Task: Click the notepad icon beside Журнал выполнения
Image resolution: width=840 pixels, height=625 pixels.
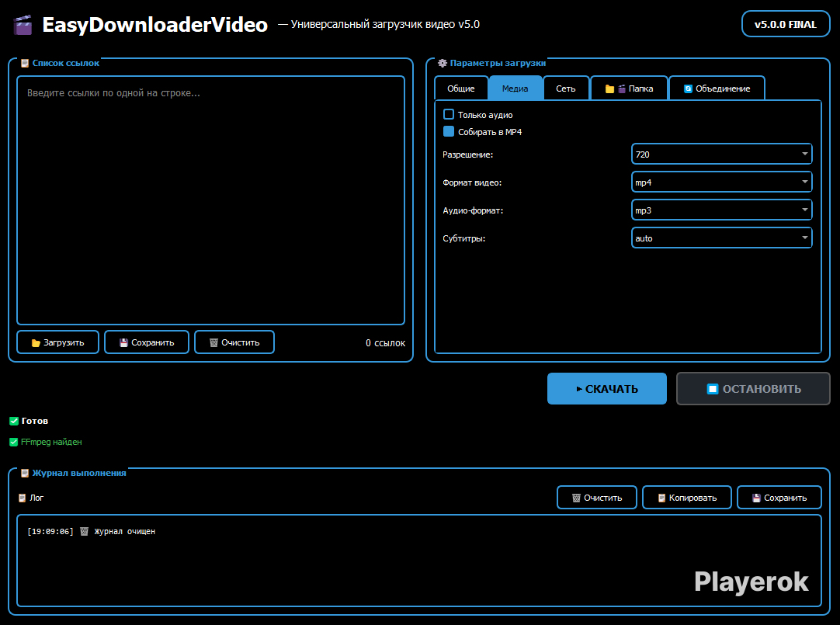Action: click(25, 473)
